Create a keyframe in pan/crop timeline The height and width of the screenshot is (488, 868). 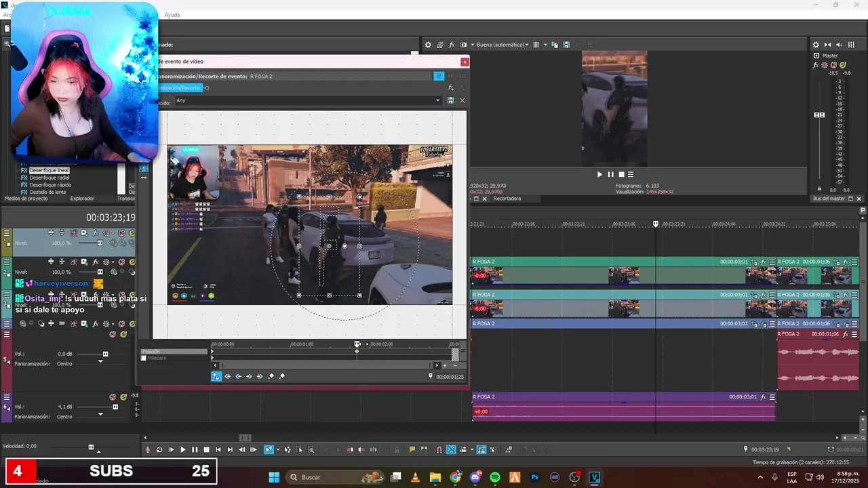[x=271, y=376]
